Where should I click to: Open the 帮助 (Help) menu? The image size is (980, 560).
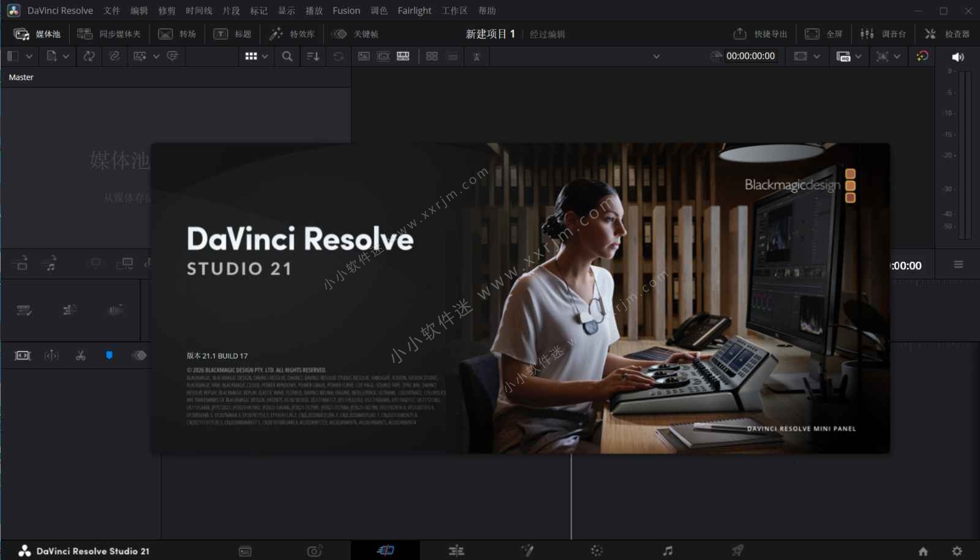click(x=487, y=10)
